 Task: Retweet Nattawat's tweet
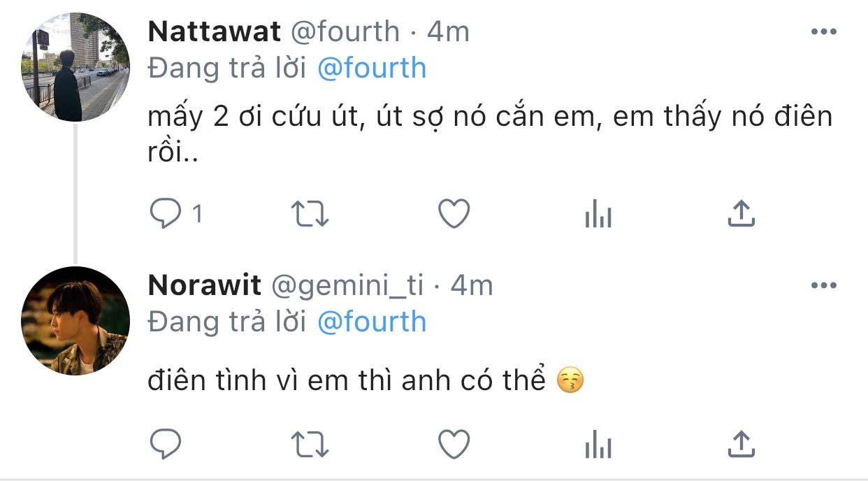point(310,215)
